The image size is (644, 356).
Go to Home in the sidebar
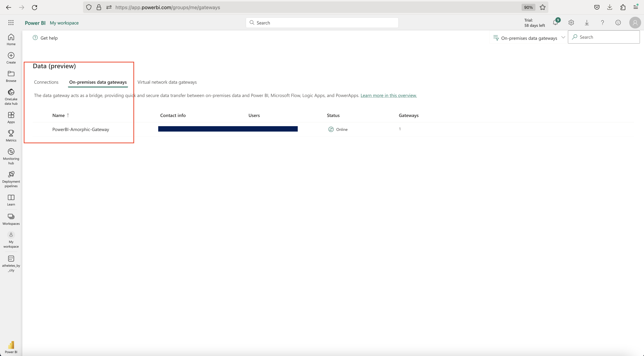[x=11, y=40]
